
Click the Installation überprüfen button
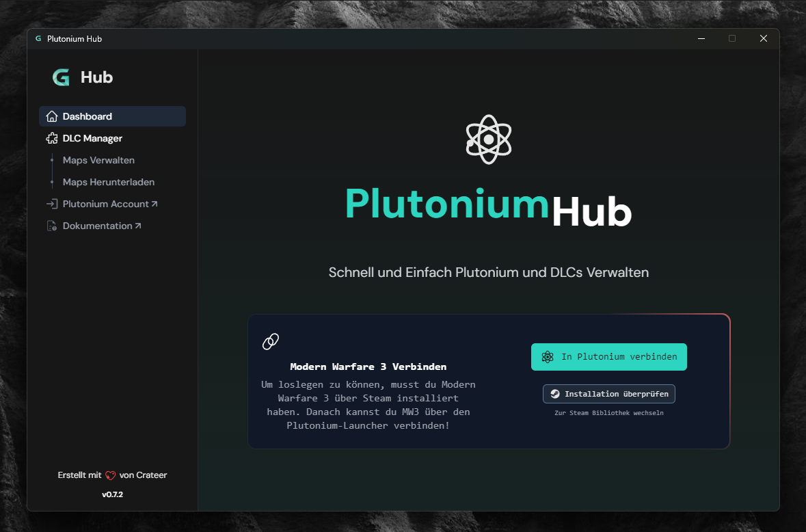[608, 394]
